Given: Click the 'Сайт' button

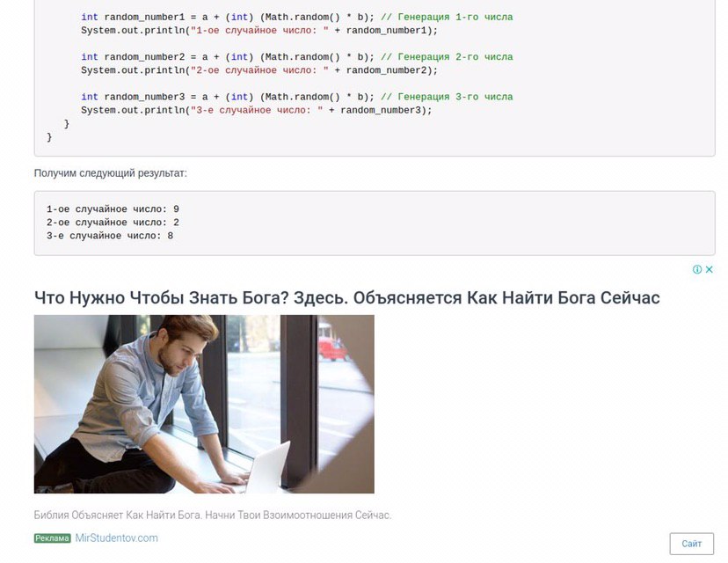Looking at the screenshot, I should pyautogui.click(x=691, y=544).
